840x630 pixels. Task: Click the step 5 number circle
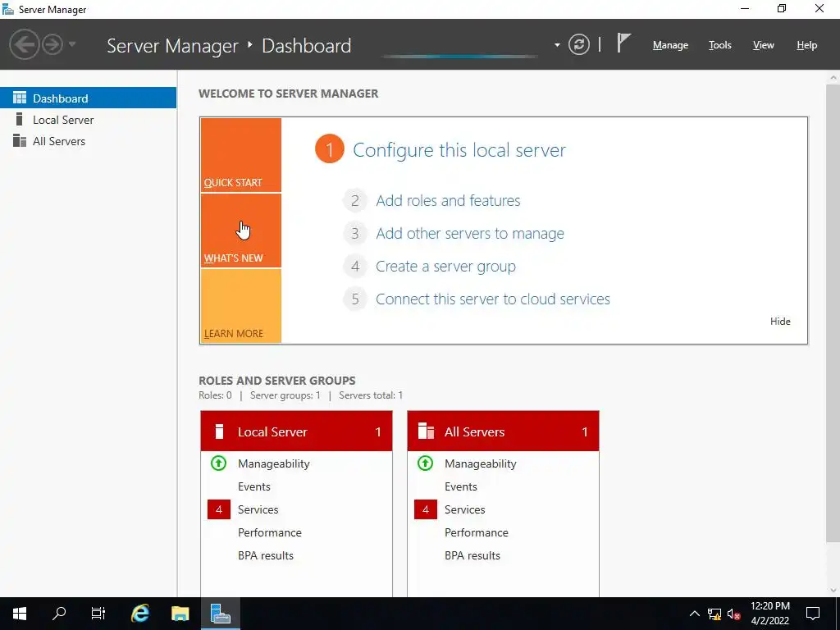(x=354, y=299)
